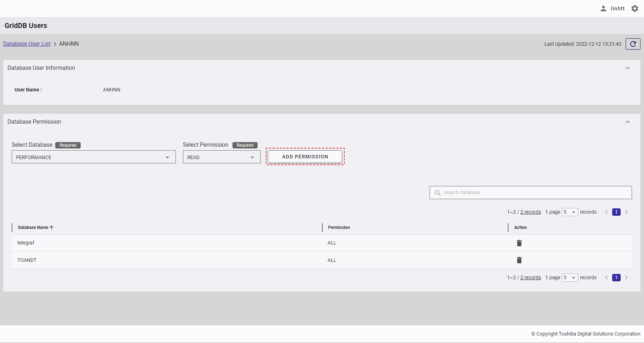Delete the TOANDT permission with trash icon
Image resolution: width=644 pixels, height=343 pixels.
(x=519, y=260)
